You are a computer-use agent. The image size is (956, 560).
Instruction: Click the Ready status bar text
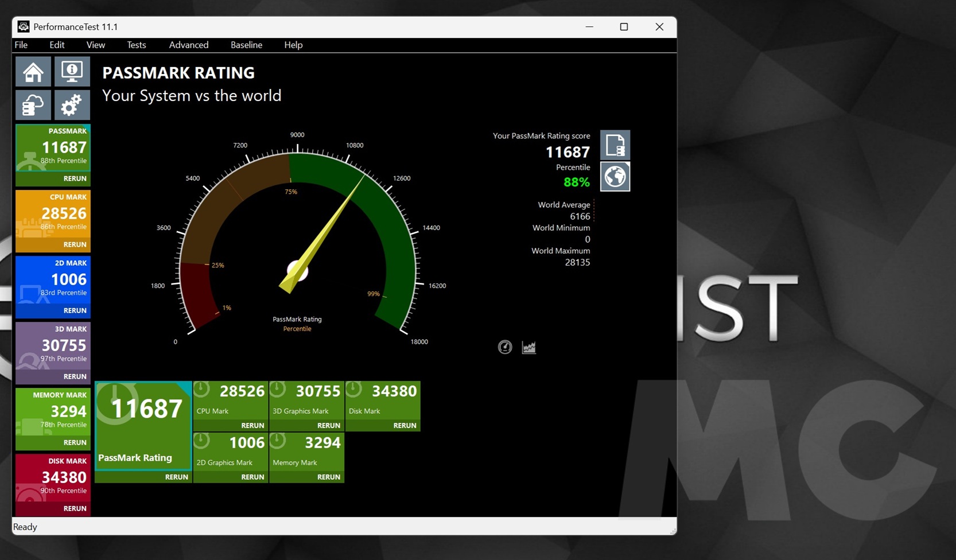coord(25,527)
